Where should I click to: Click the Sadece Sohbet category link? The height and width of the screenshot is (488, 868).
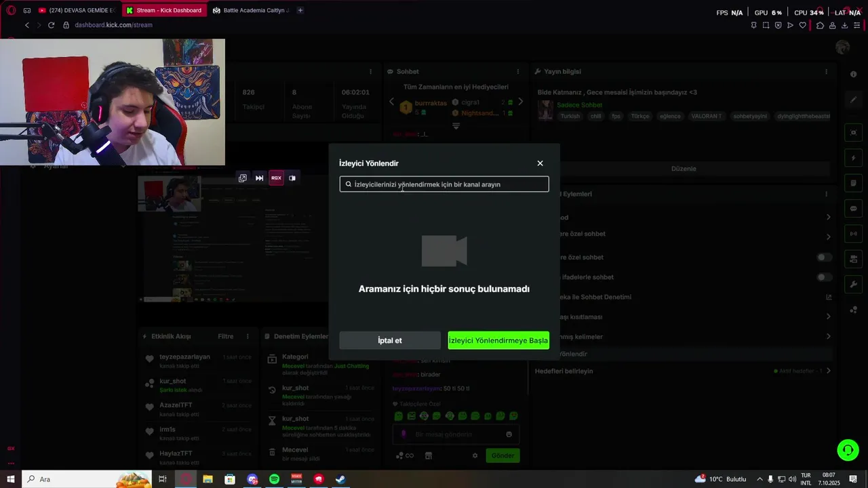579,105
